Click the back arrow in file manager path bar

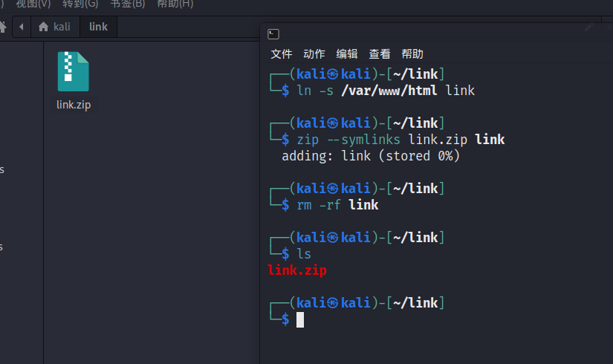pos(22,27)
